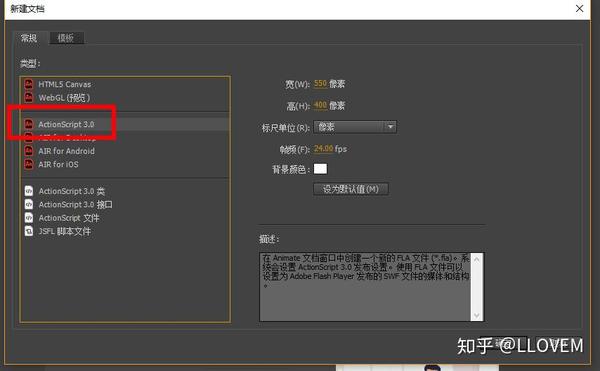
Task: Click the frame rate value 24.00
Action: pos(323,148)
